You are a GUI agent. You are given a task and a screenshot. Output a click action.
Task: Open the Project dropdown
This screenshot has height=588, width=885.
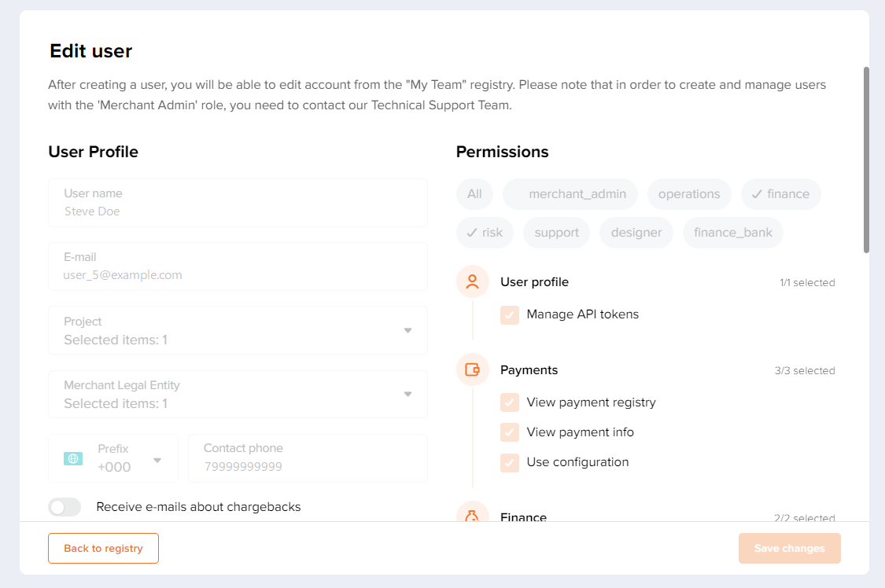(x=238, y=330)
